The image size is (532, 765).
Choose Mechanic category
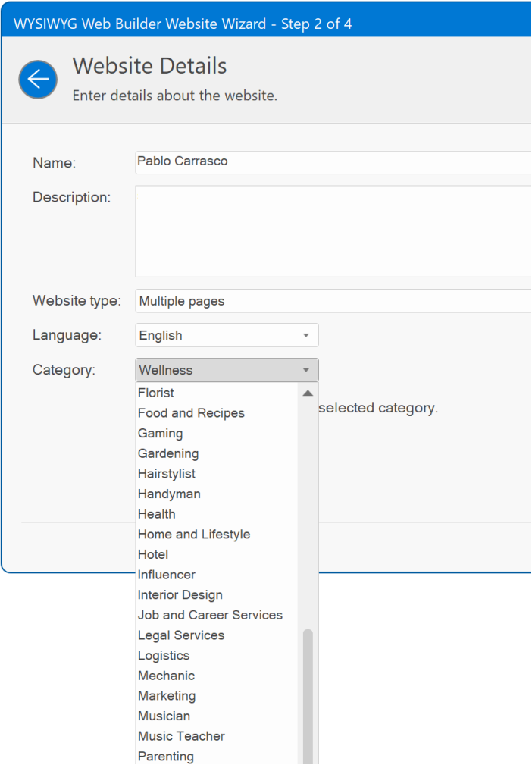(x=217, y=676)
